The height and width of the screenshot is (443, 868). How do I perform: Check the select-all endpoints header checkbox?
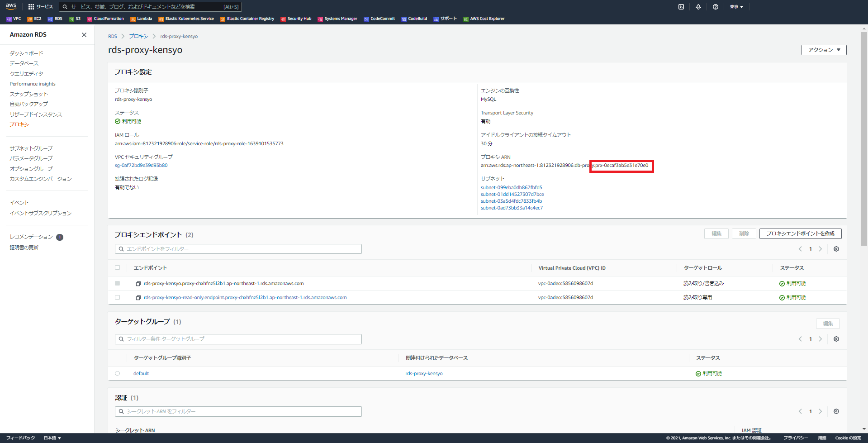118,267
